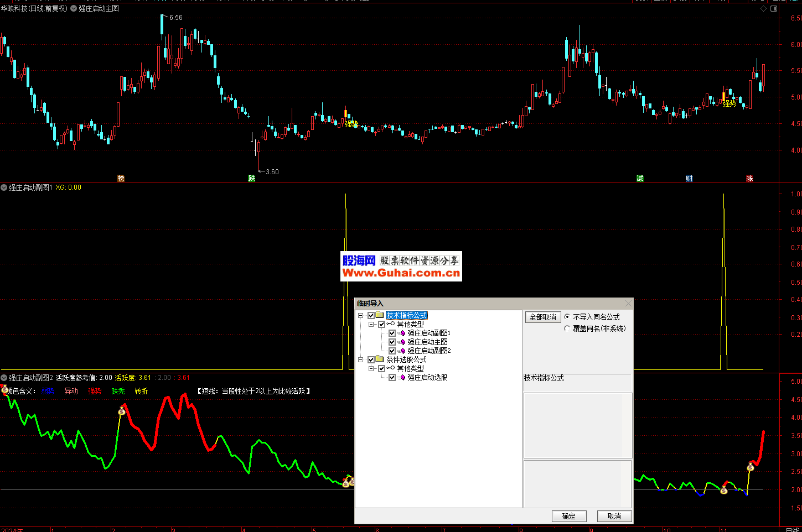Click the side panel toggle icon
Viewport: 802px width, 532px height.
tap(774, 9)
